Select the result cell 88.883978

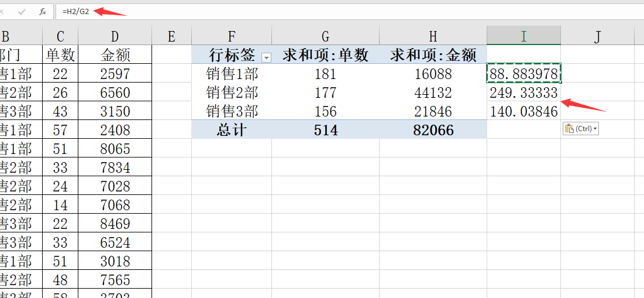(524, 74)
